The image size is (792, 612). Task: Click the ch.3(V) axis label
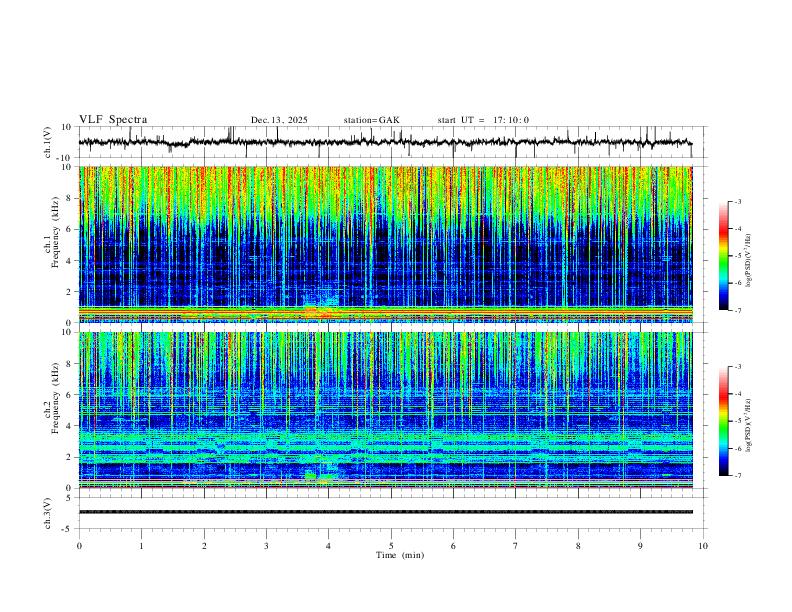[47, 514]
